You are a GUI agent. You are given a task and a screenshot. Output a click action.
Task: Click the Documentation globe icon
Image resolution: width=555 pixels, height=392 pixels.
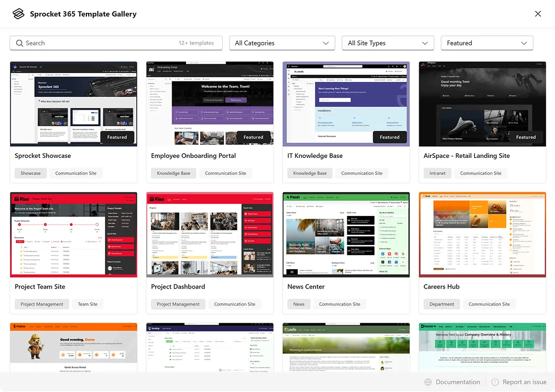(x=428, y=382)
